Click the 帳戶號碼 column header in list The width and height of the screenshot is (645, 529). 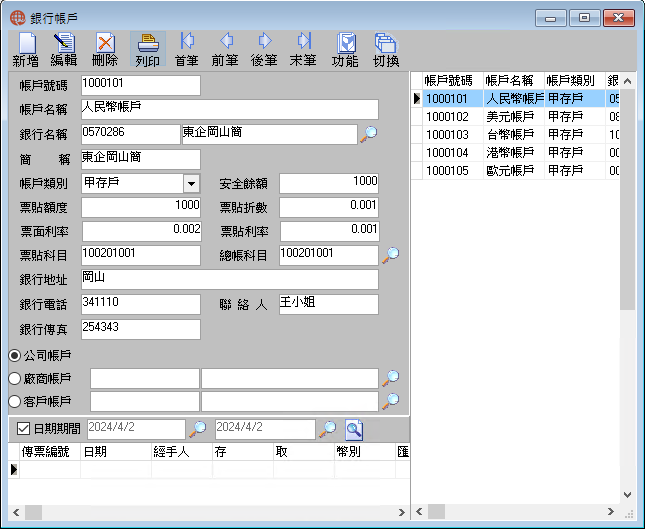tap(452, 81)
